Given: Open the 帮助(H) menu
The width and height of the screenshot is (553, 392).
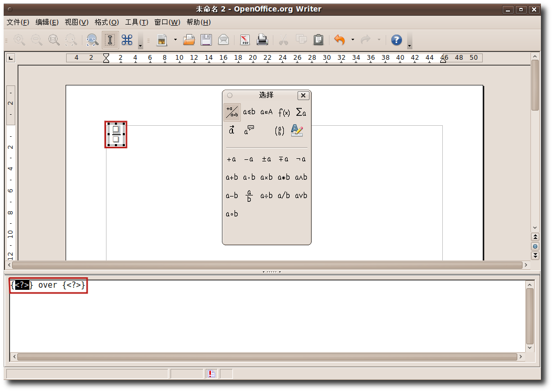Looking at the screenshot, I should (x=198, y=22).
